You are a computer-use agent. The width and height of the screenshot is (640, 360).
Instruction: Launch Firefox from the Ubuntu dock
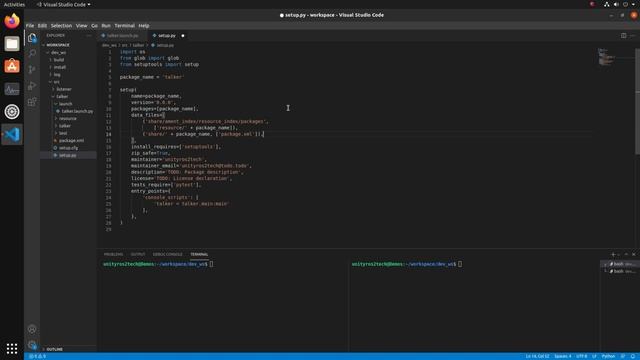click(12, 21)
